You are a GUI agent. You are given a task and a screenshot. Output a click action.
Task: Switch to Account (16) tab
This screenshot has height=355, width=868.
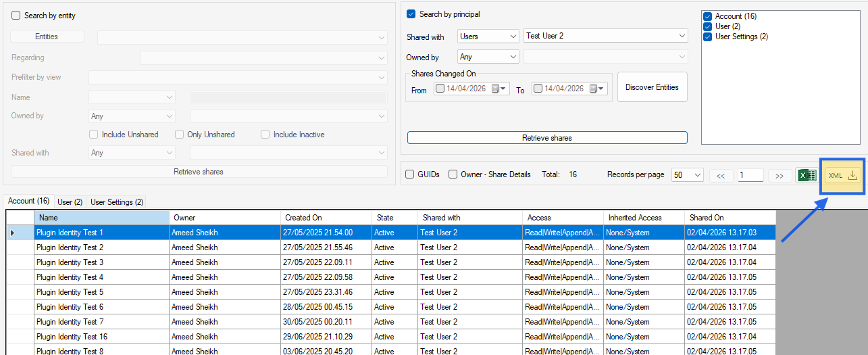pyautogui.click(x=28, y=201)
